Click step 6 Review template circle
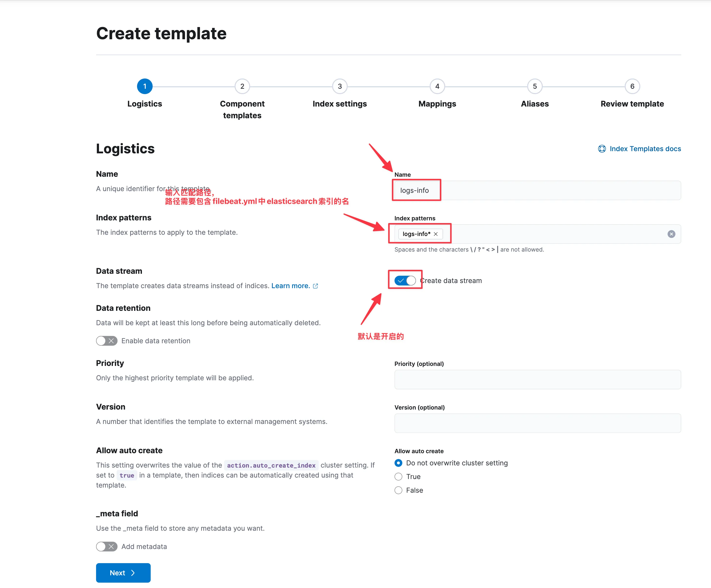The image size is (711, 588). click(x=632, y=86)
